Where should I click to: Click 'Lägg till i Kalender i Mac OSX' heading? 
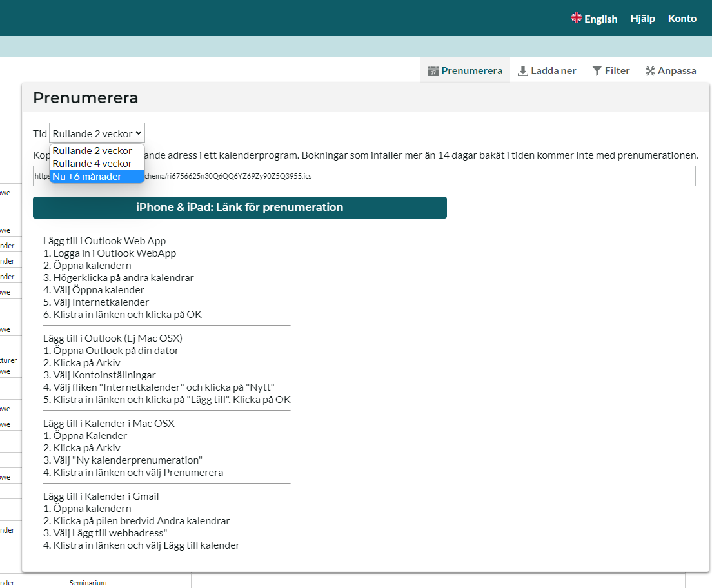[x=109, y=423]
